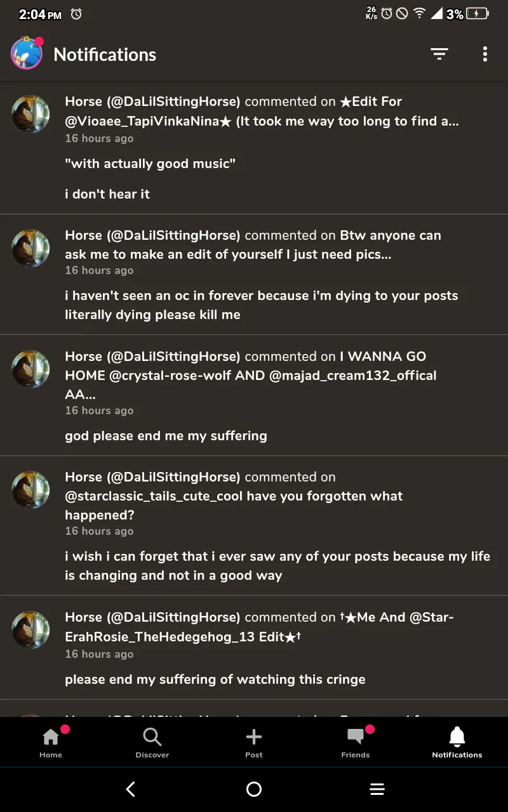The width and height of the screenshot is (508, 812).
Task: Open the Discover search tab
Action: pos(152,742)
